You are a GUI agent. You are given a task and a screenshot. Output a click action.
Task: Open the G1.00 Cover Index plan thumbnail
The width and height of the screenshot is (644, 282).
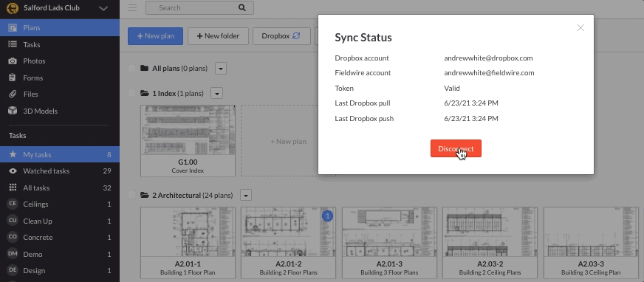coord(188,141)
